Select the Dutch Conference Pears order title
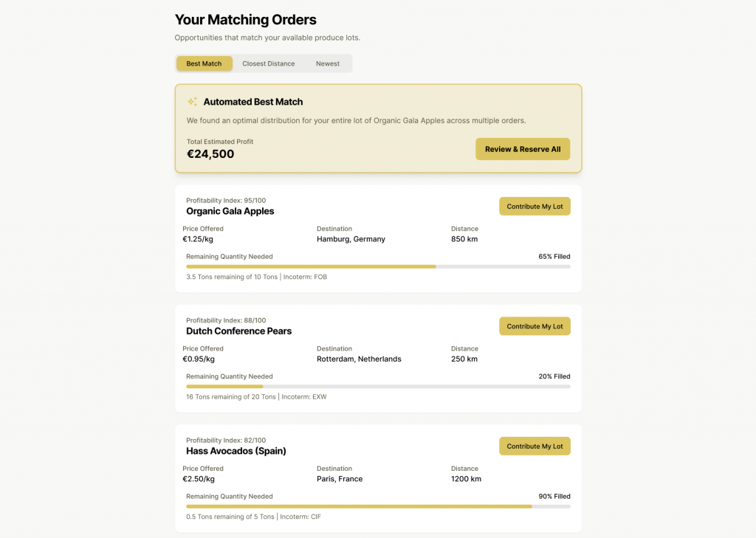This screenshot has height=538, width=756. tap(238, 331)
